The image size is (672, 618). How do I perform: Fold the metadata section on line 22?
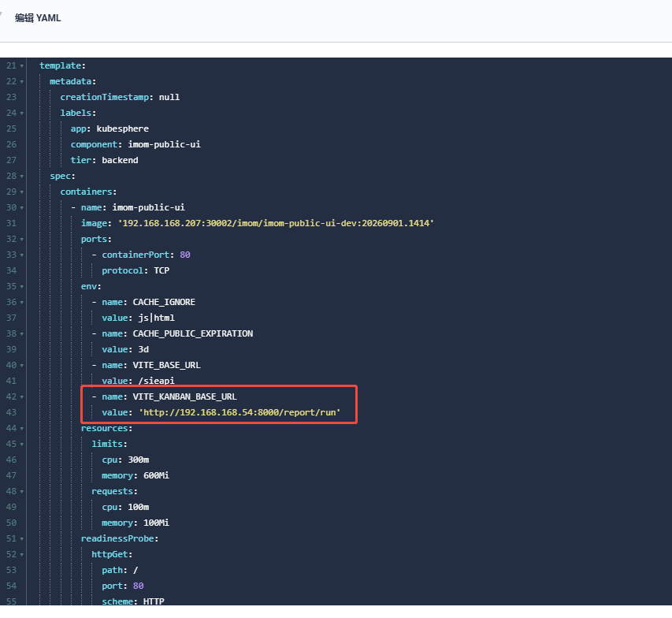coord(22,82)
